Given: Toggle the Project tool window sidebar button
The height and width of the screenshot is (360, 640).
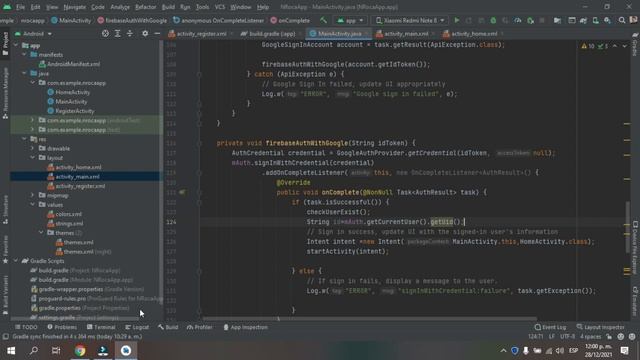Looking at the screenshot, I should coord(5,43).
